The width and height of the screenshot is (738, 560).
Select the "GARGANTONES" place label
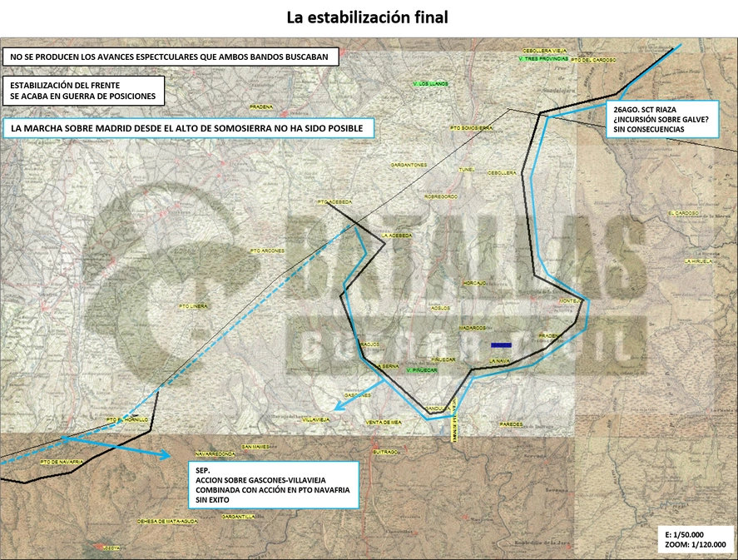click(x=409, y=166)
